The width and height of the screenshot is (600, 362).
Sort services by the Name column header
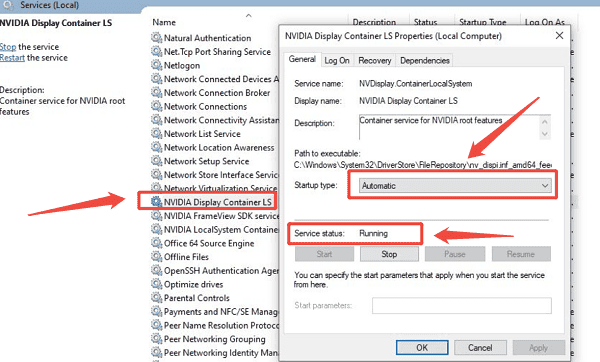pyautogui.click(x=164, y=22)
